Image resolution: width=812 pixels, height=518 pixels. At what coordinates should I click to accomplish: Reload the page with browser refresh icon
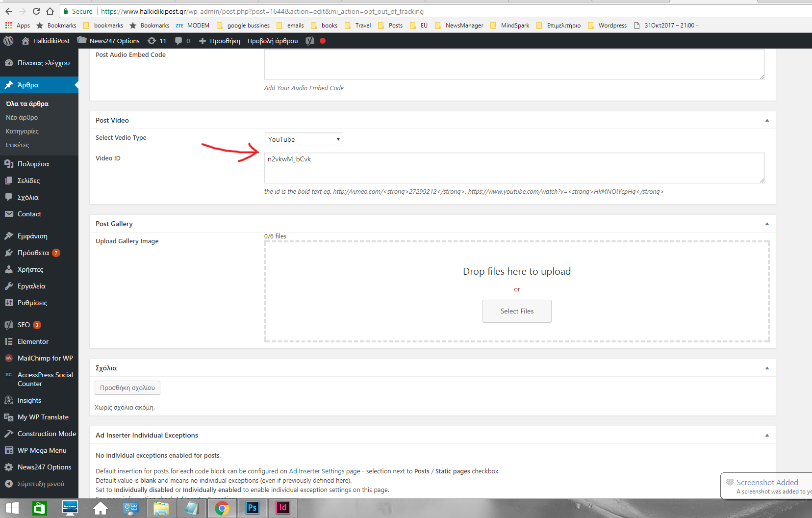(36, 11)
